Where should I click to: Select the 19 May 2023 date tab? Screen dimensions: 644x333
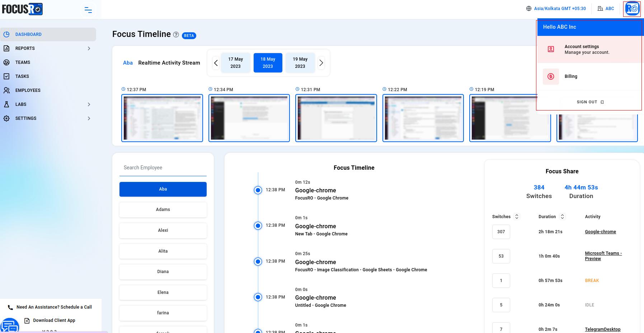tap(300, 63)
